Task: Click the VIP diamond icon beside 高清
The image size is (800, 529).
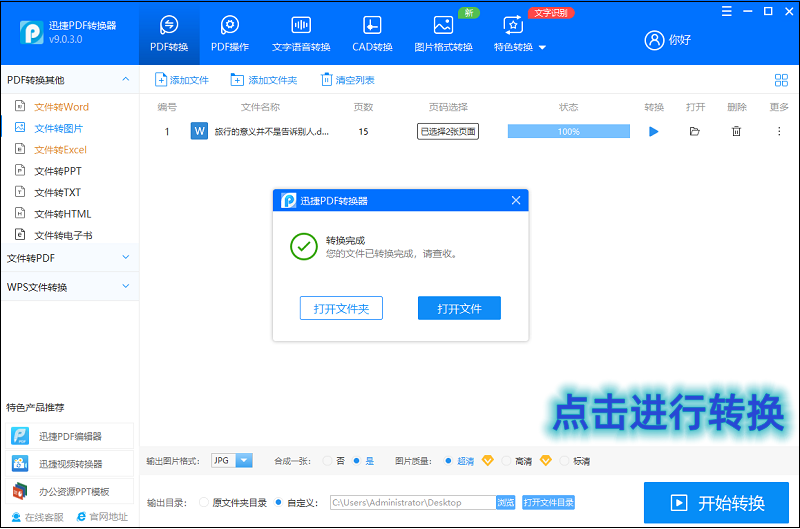Action: [x=546, y=461]
